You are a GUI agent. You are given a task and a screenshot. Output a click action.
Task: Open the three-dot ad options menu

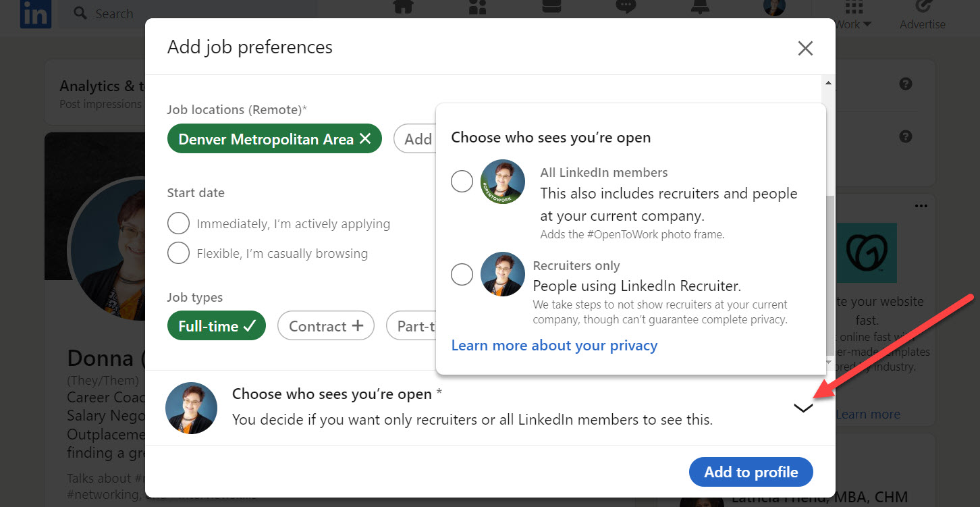[921, 206]
